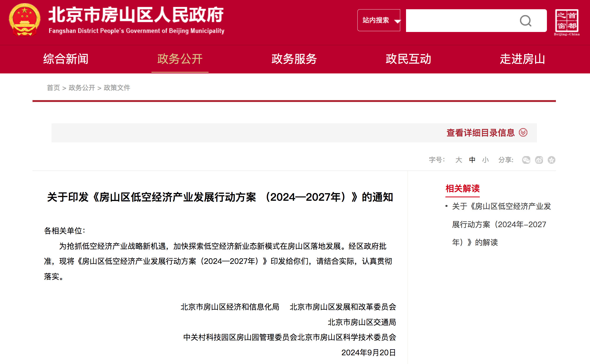Screen dimensions: 590x364
Task: Click inside the site search input field
Action: click(463, 20)
